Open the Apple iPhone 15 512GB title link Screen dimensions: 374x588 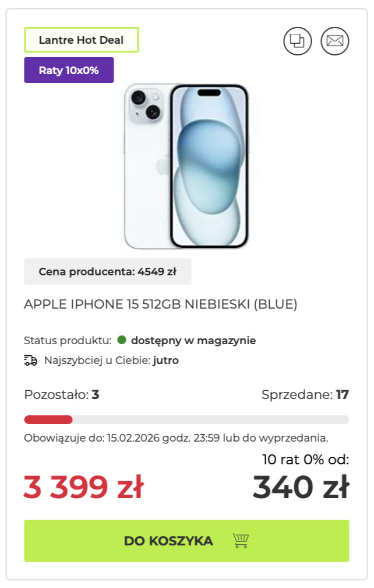[x=161, y=304]
